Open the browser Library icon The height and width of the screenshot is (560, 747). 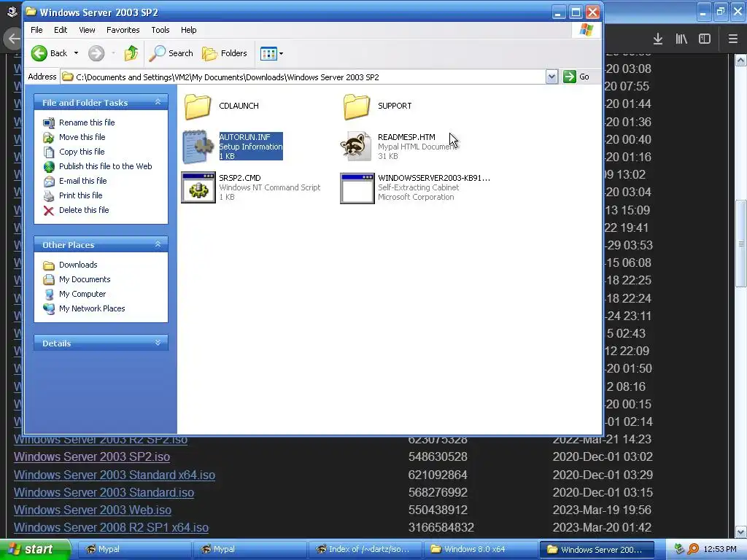tap(681, 39)
